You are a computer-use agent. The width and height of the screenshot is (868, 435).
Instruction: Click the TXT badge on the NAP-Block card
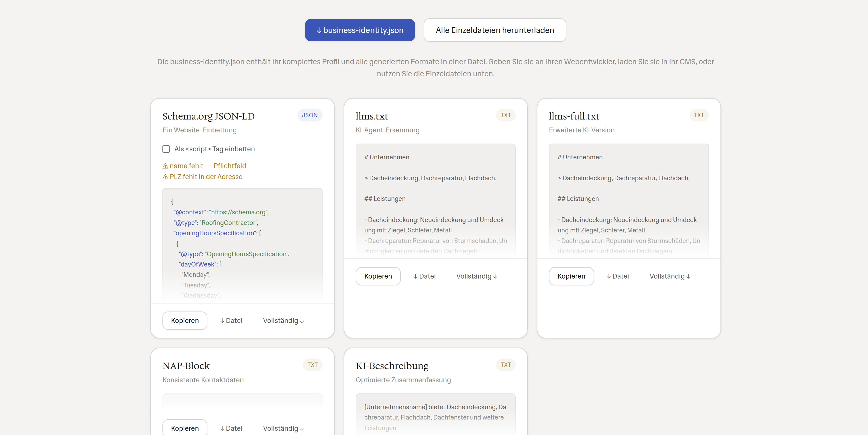click(312, 365)
